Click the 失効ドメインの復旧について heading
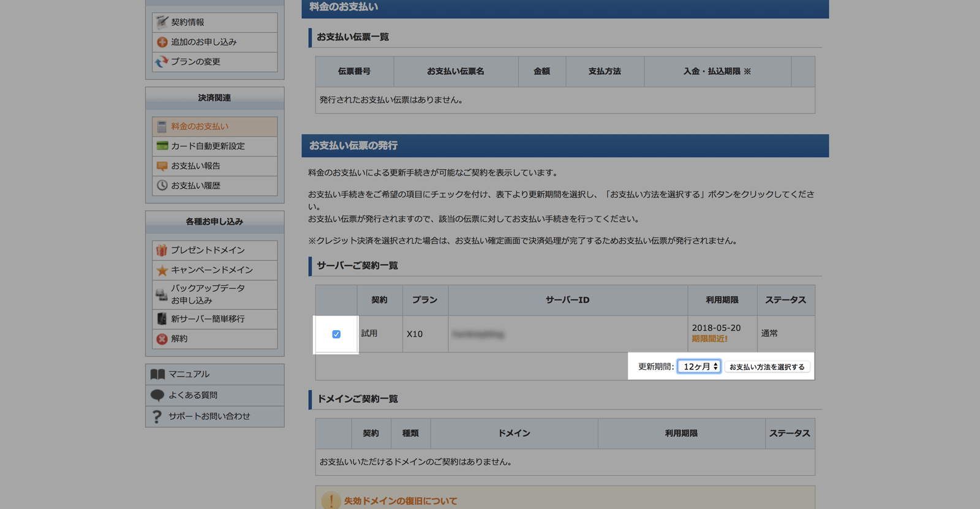Viewport: 980px width, 509px height. pos(401,501)
